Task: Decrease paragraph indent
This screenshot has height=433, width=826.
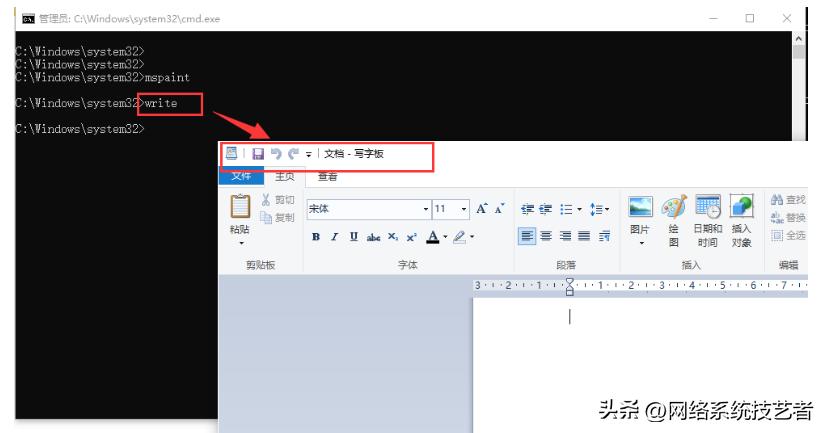Action: click(x=527, y=209)
